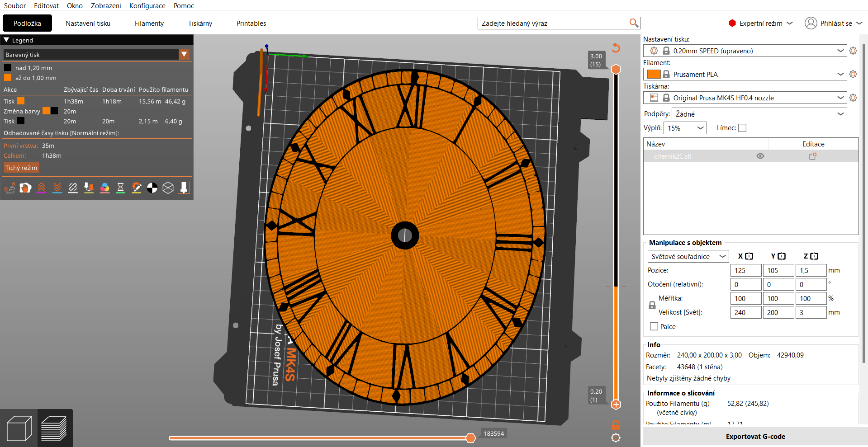
Task: Switch to Filamenty tab
Action: 149,23
